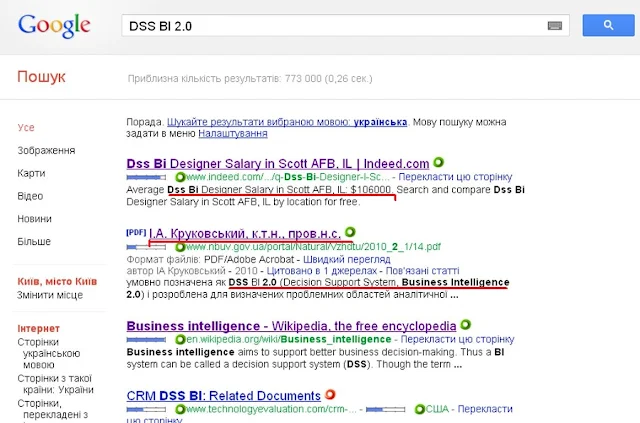Click green rating circle after Indeed.com title

[438, 163]
